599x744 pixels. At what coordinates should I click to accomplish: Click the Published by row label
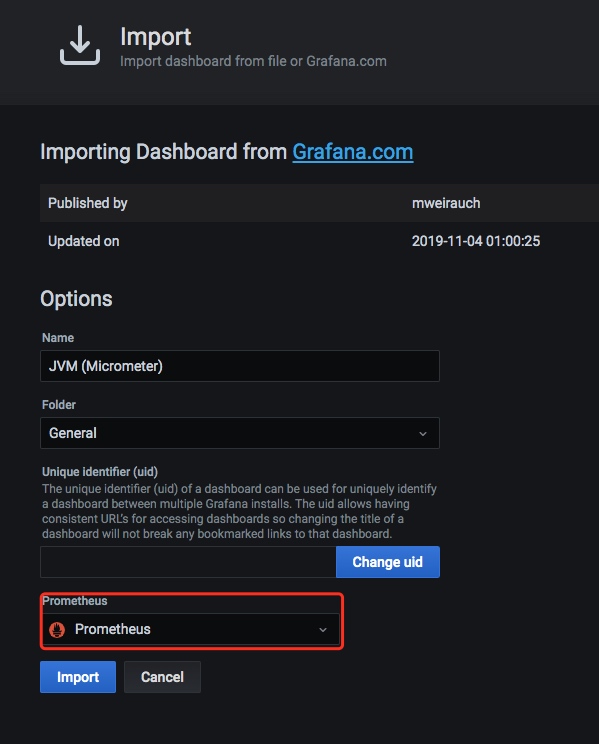click(x=88, y=203)
